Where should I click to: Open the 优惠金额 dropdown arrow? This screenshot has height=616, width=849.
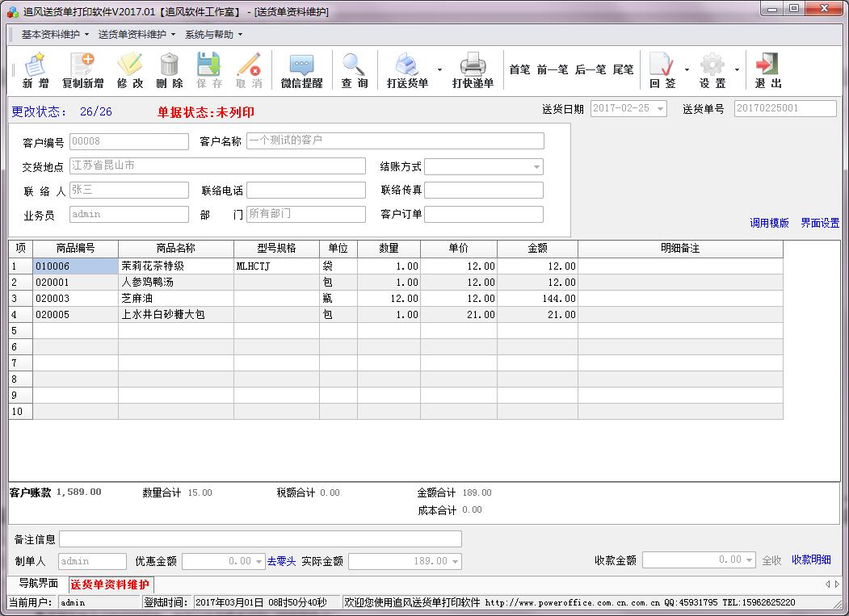[x=258, y=561]
